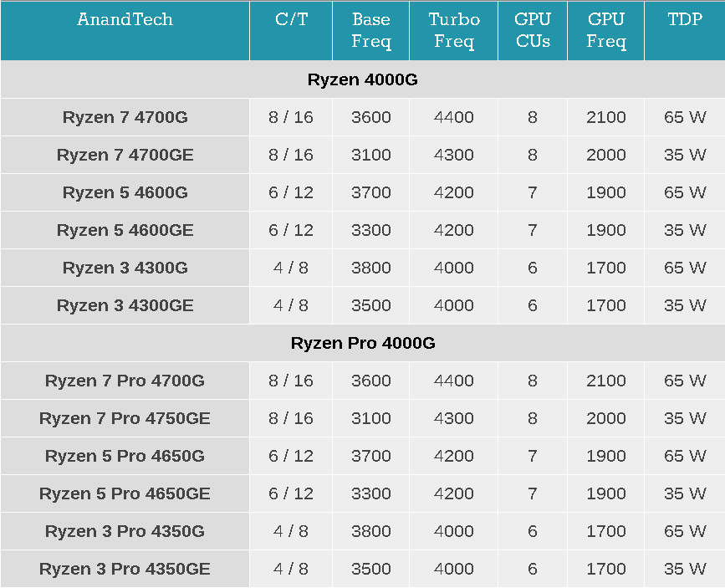
Task: Select GPU freq 1900 for Ryzen 5 Pro 4650GE
Action: 605,493
